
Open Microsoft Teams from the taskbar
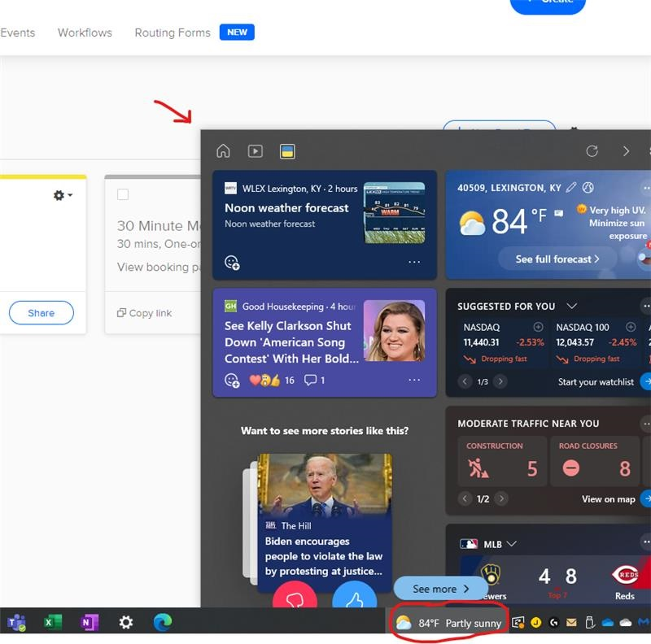tap(16, 622)
